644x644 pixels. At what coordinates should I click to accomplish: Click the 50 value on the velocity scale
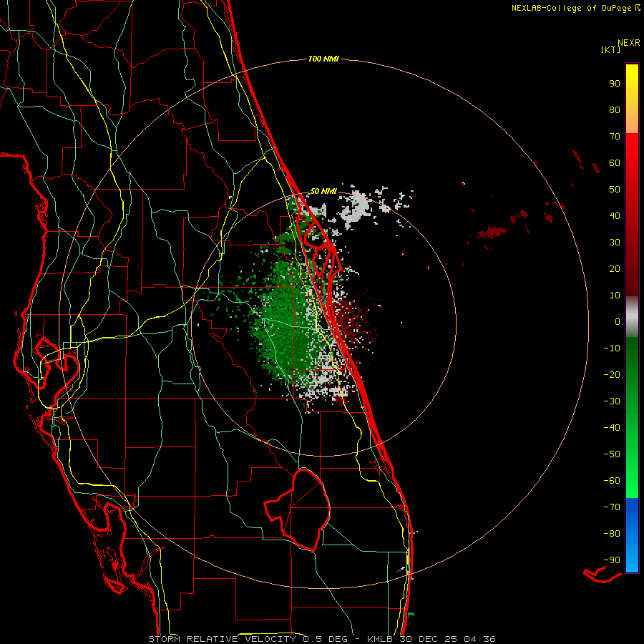[x=615, y=190]
